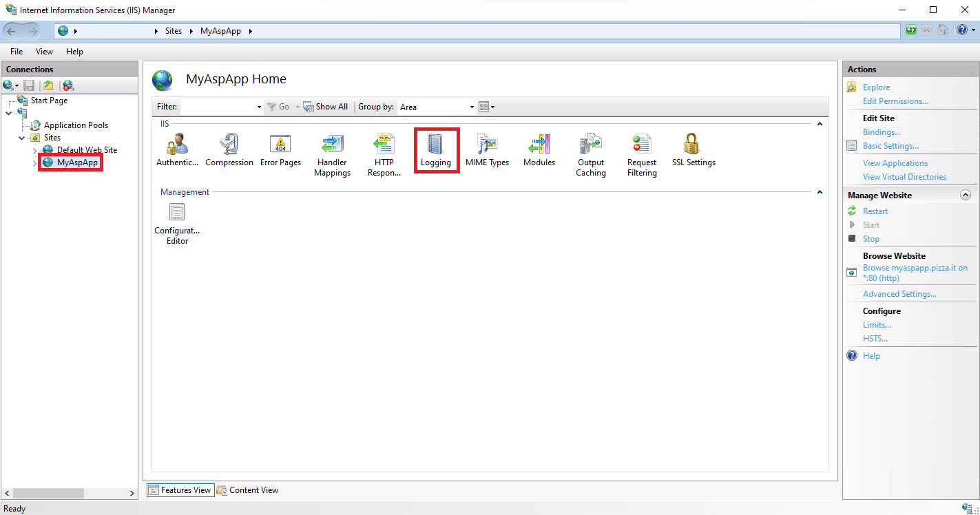Click the Up folder icon in Connections toolbar

point(48,85)
